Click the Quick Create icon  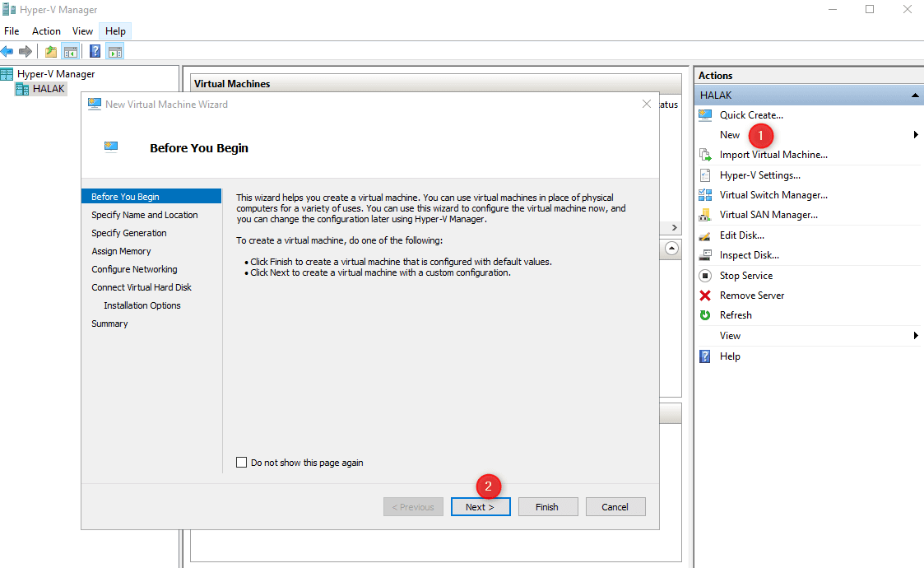pos(705,115)
